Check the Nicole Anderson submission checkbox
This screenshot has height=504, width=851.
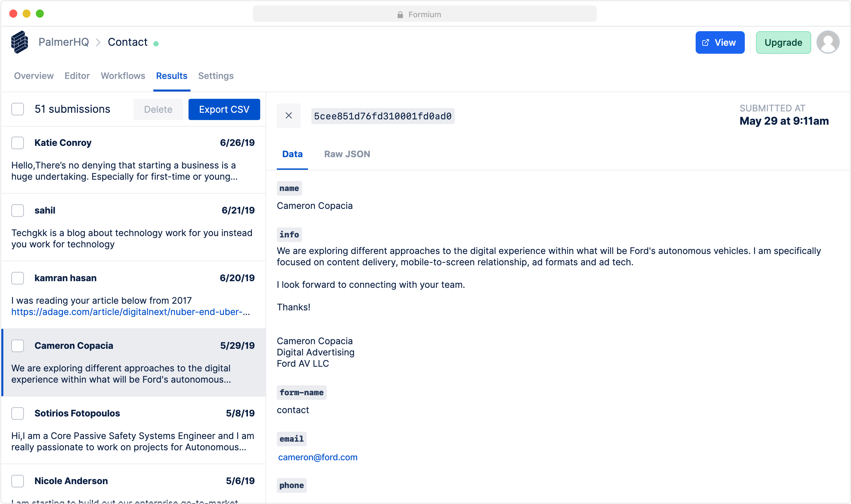tap(17, 481)
